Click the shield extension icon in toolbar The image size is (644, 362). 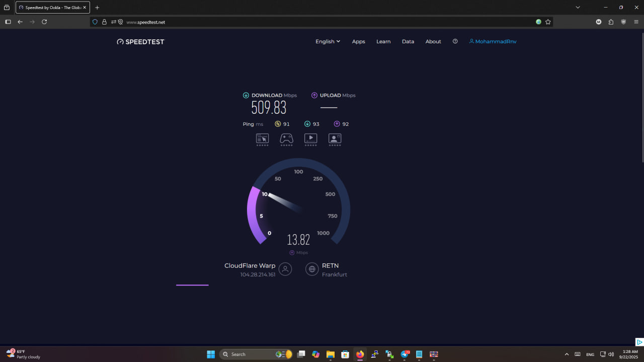(x=623, y=22)
